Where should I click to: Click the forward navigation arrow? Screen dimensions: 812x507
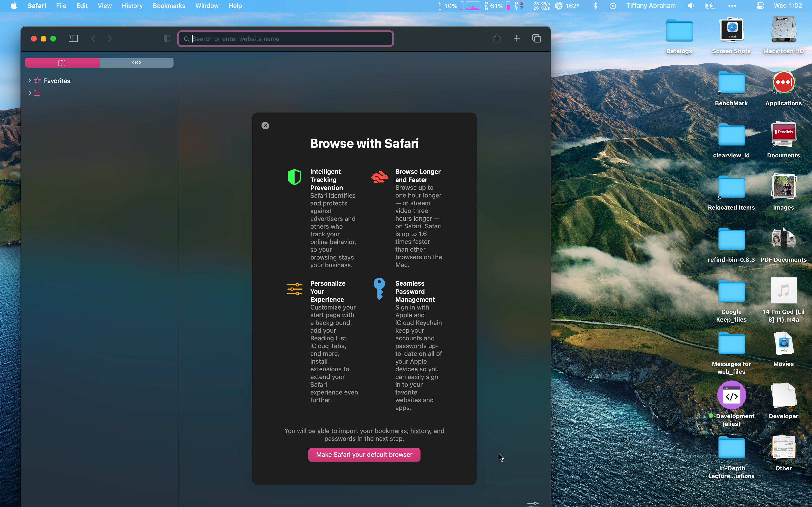tap(110, 39)
